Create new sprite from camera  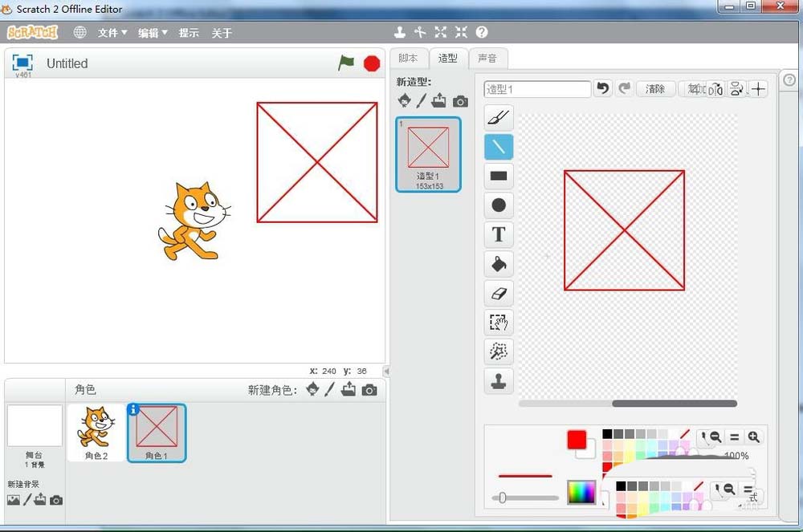[369, 390]
